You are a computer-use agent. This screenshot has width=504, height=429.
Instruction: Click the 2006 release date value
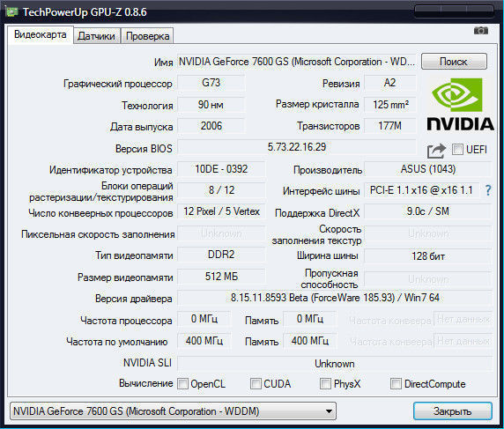pyautogui.click(x=211, y=126)
